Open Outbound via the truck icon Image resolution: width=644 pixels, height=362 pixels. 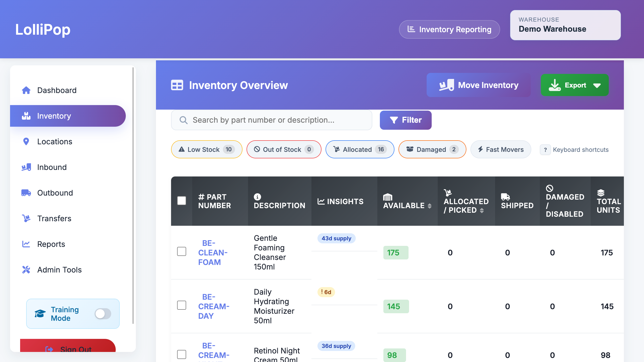[55, 193]
